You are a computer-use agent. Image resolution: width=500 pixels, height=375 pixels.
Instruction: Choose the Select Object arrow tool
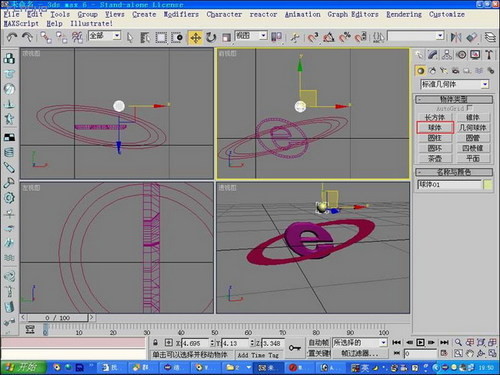(x=130, y=37)
